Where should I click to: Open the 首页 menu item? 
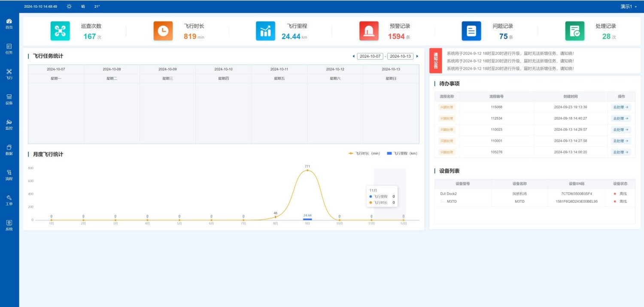tap(9, 23)
